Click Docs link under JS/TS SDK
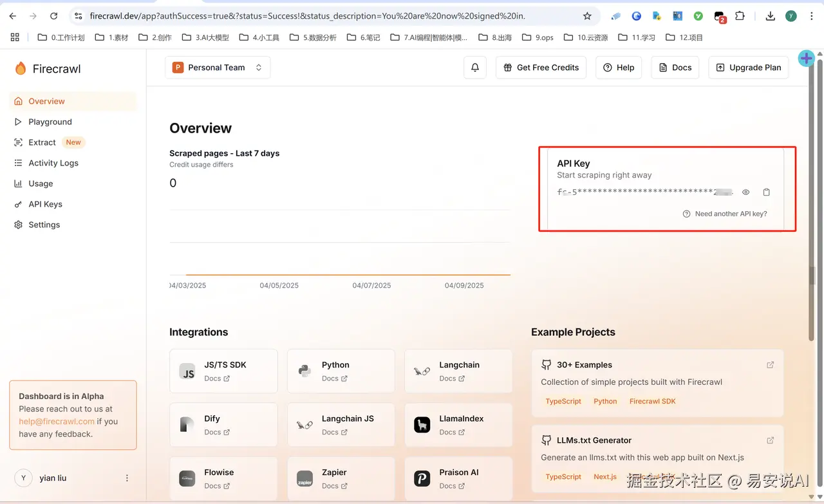The height and width of the screenshot is (504, 824). [217, 378]
